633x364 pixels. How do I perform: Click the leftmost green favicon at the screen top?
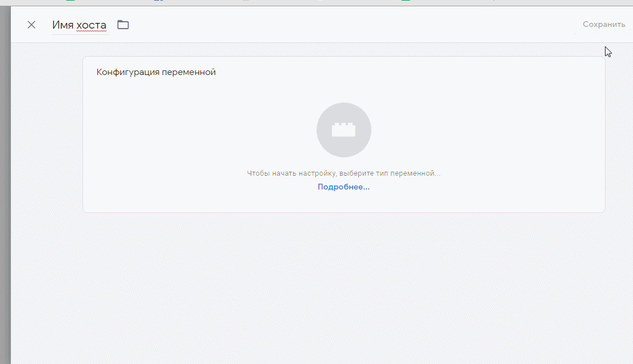[70, 2]
